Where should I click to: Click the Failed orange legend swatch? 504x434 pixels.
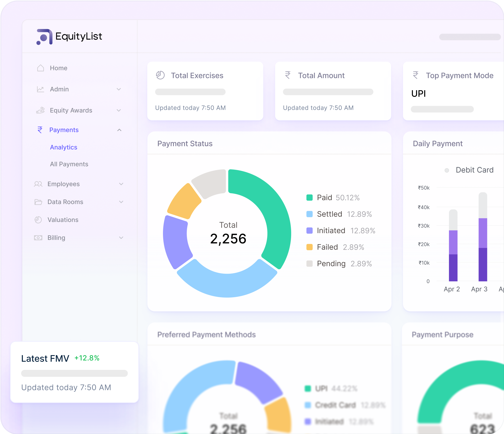[309, 247]
